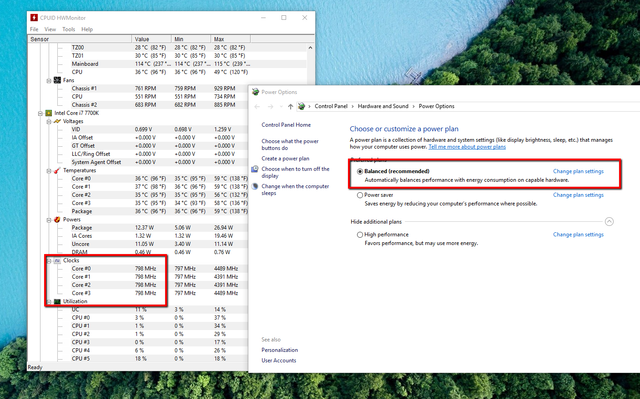Select the Power saver plan
The image size is (640, 399).
[x=360, y=195]
